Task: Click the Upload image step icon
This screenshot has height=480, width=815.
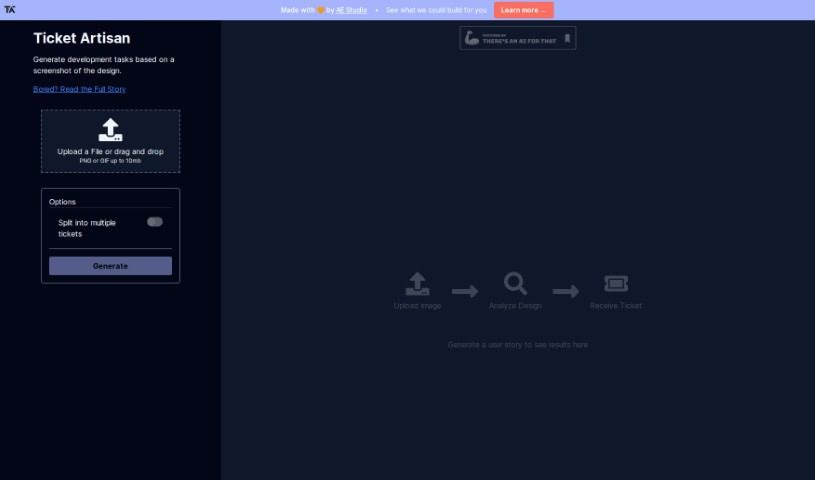Action: [417, 284]
